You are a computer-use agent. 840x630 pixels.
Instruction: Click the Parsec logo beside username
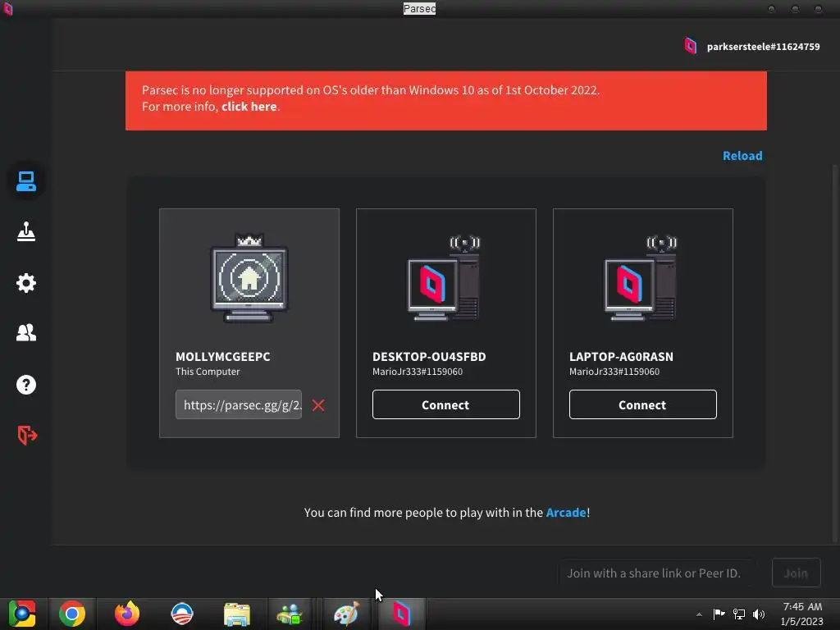pos(691,46)
